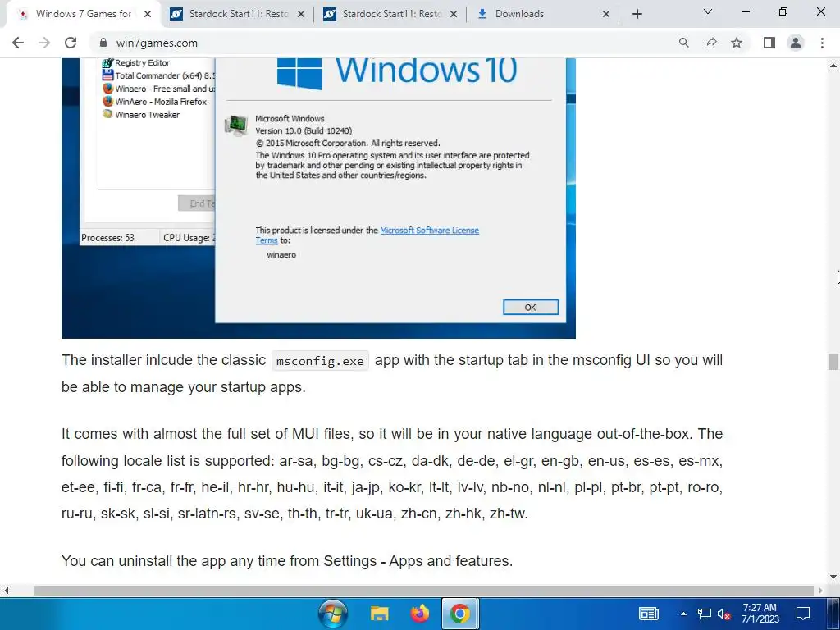The width and height of the screenshot is (840, 630).
Task: Open the Windows Start orb
Action: (333, 614)
